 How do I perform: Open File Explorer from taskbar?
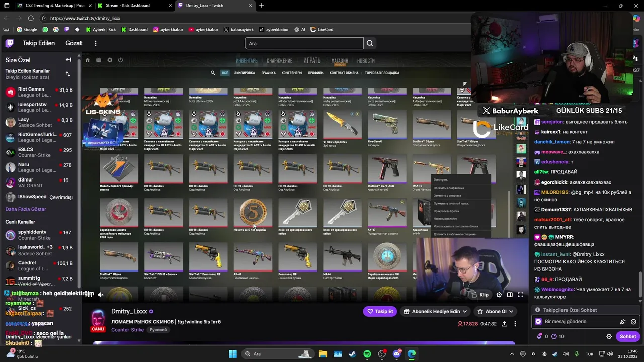click(323, 354)
